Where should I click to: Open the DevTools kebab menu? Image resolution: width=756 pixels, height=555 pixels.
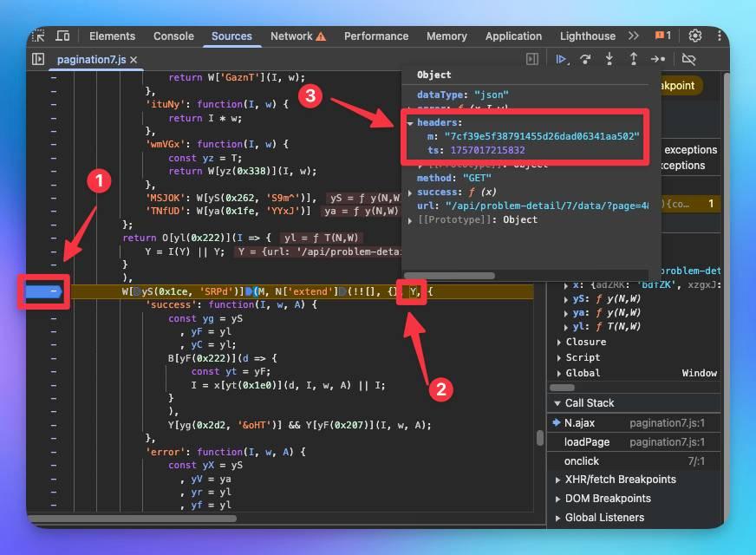[720, 36]
